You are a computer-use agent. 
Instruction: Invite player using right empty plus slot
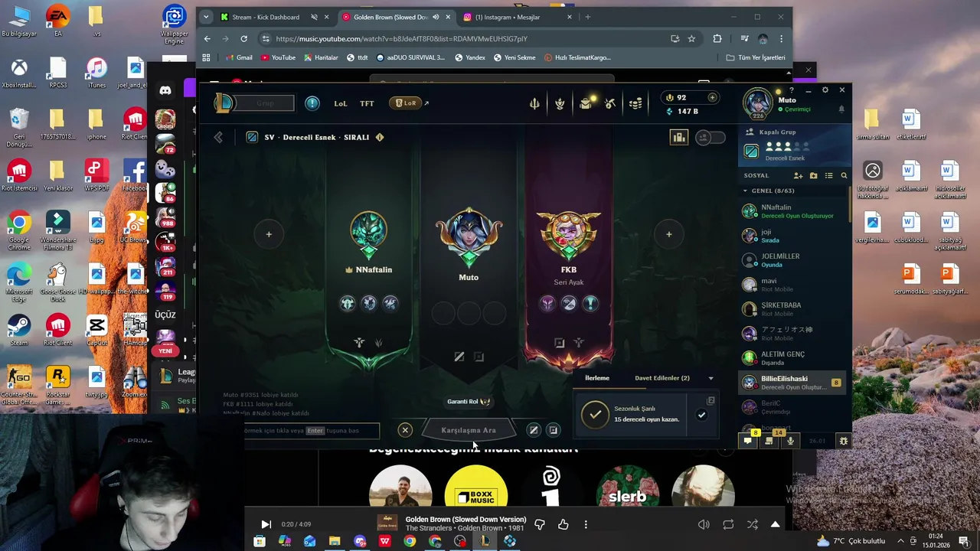pos(668,234)
